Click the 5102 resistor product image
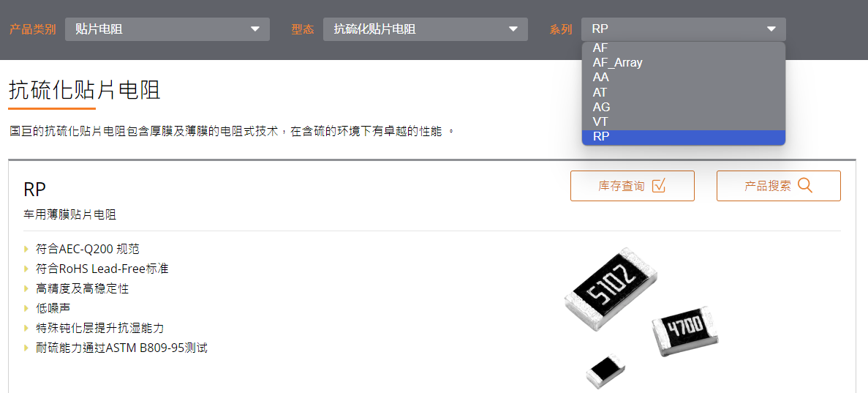Viewport: 868px width, 393px height. click(611, 289)
